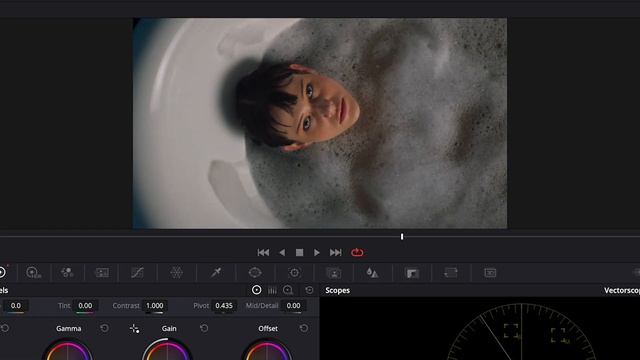Open the Motion Effects palette
The width and height of the screenshot is (640, 360).
pyautogui.click(x=102, y=273)
